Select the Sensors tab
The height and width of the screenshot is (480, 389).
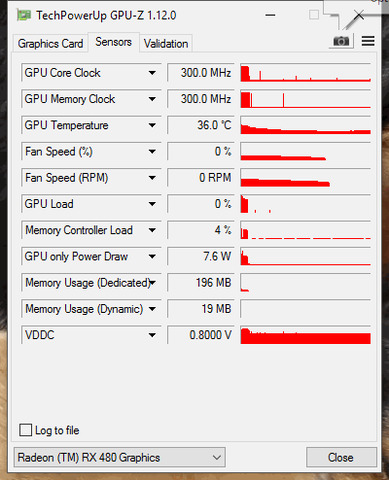tap(113, 42)
